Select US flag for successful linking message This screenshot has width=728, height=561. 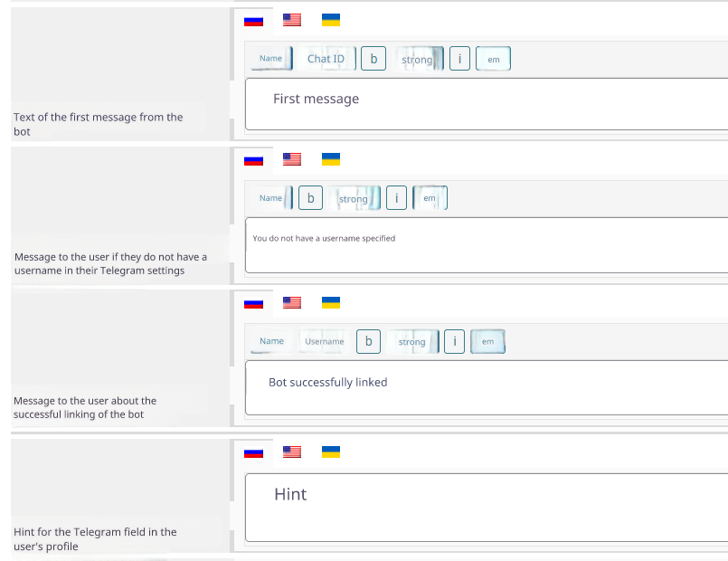point(291,302)
